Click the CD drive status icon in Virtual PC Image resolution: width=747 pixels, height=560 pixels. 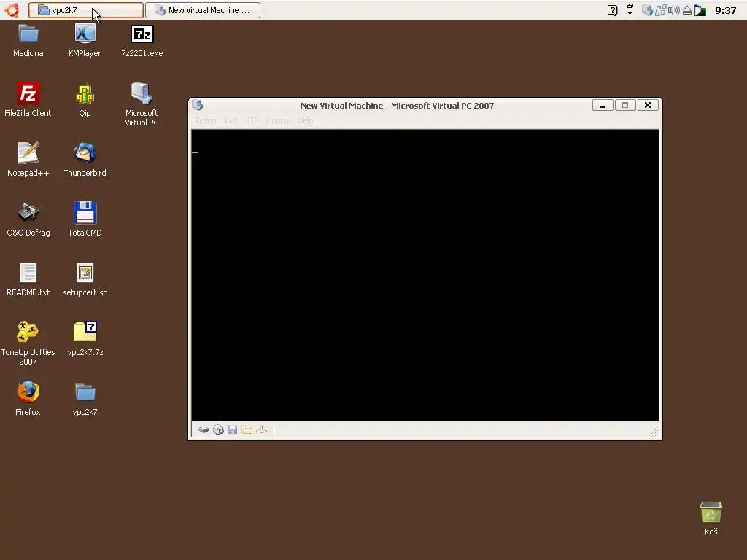coord(218,430)
